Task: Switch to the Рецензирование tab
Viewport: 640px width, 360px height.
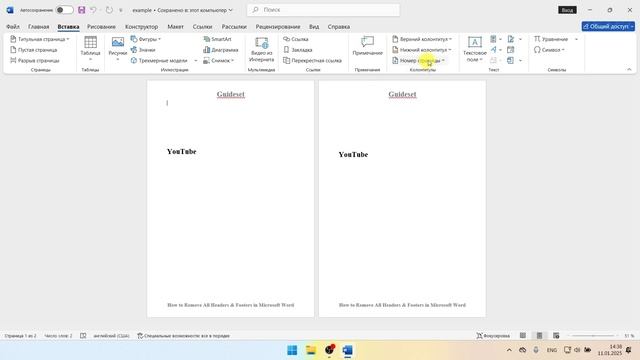Action: 278,27
